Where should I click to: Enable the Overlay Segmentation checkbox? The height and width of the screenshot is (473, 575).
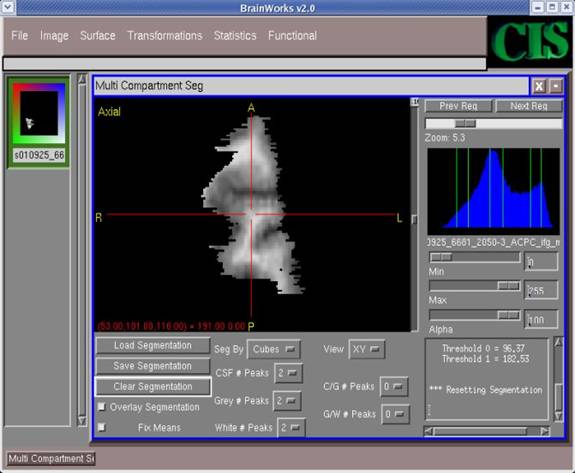coord(102,406)
